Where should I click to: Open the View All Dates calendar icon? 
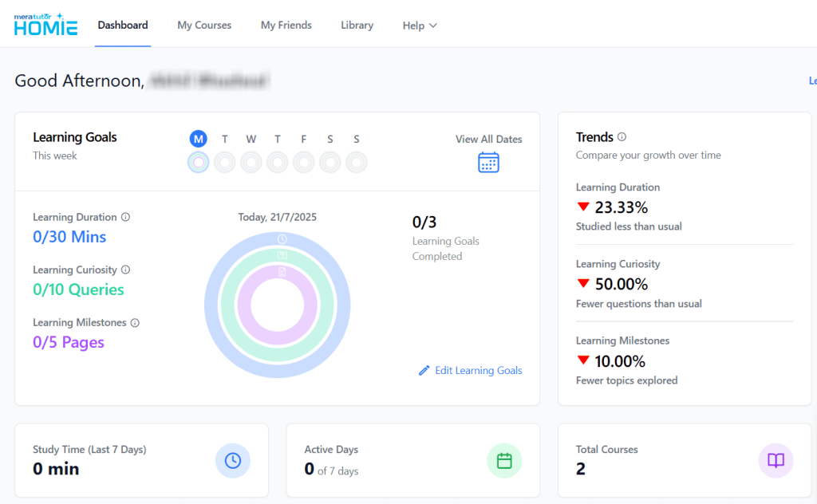pos(488,162)
